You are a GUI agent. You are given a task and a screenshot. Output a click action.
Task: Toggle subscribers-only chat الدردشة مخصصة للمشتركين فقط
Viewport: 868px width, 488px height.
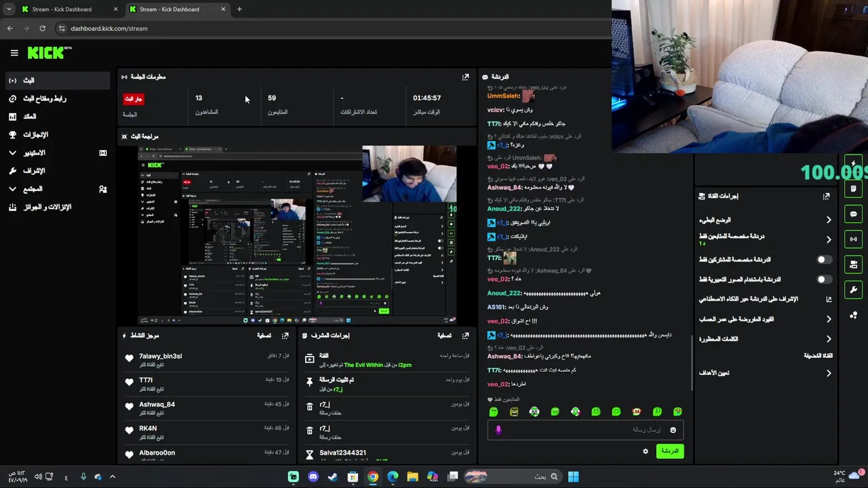(x=823, y=260)
